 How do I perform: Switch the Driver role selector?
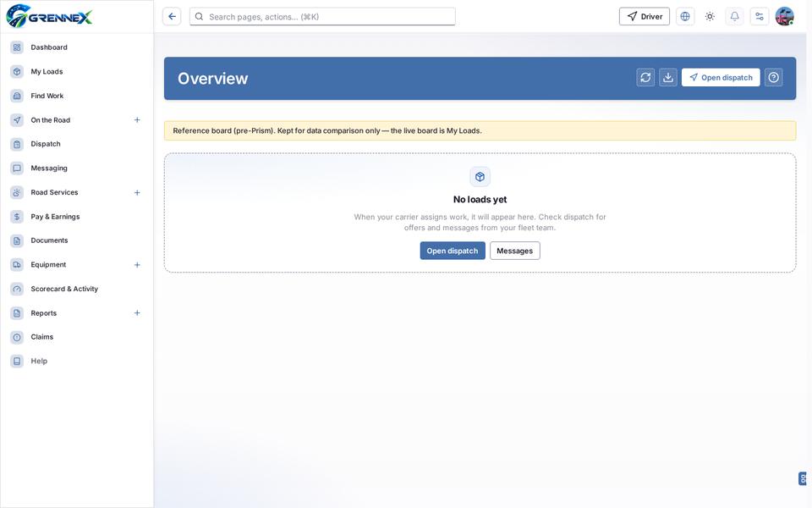pos(645,17)
